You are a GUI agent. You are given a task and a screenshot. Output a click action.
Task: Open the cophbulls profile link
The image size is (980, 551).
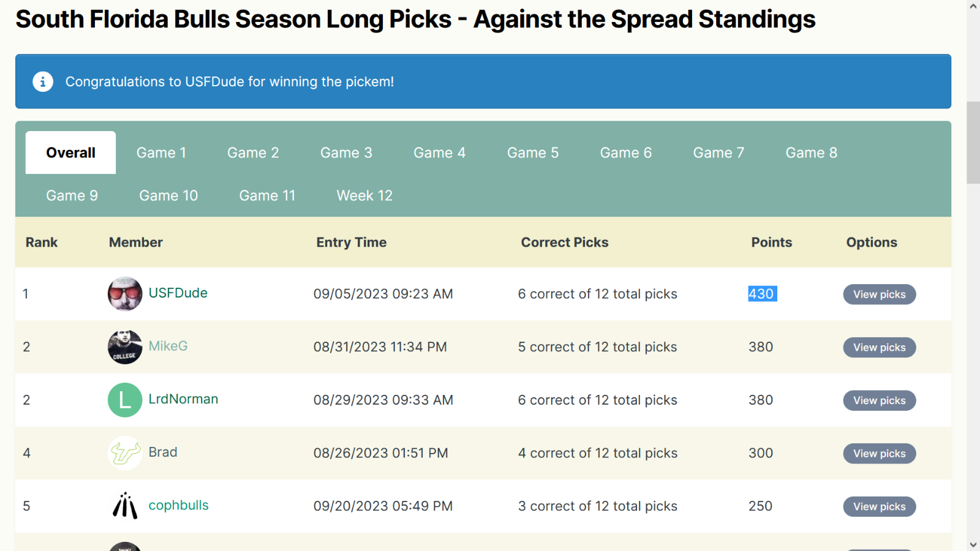(x=178, y=506)
